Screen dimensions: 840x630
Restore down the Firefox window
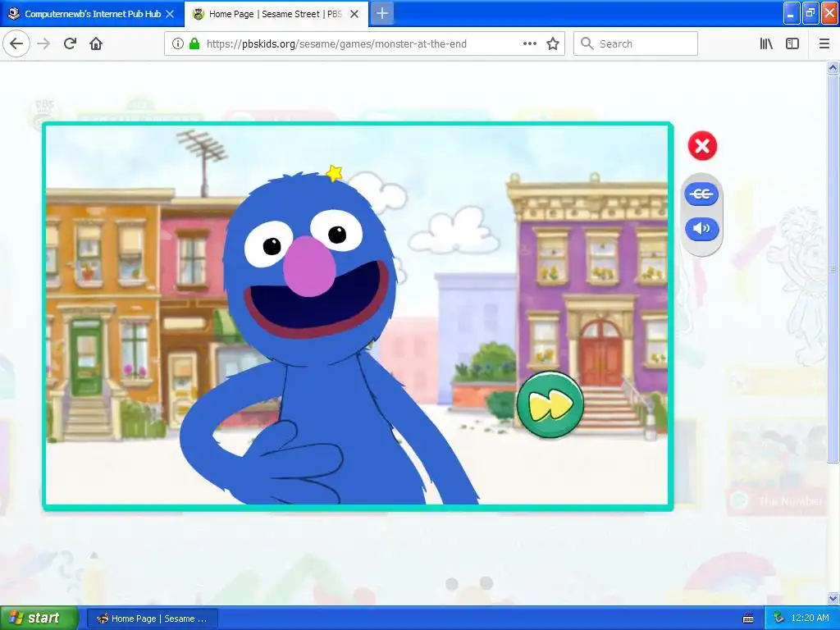tap(810, 13)
